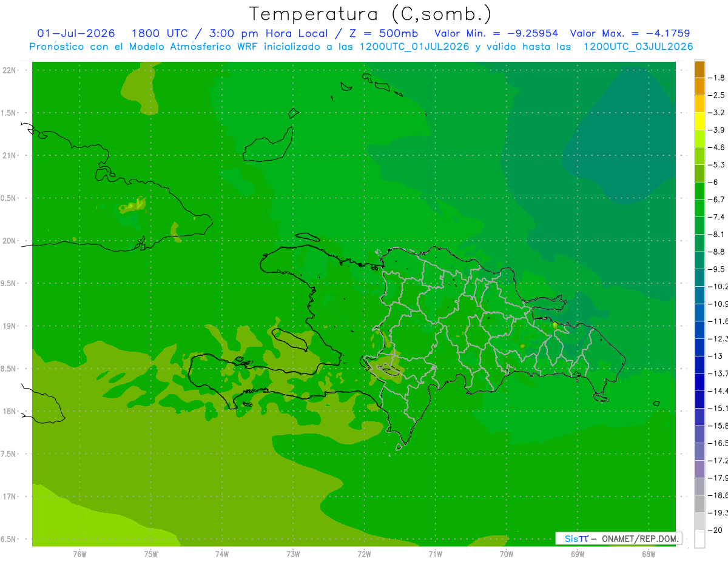This screenshot has width=728, height=562.
Task: Select the valid-until stamp "1200UTC_03JUL2026"
Action: point(638,47)
